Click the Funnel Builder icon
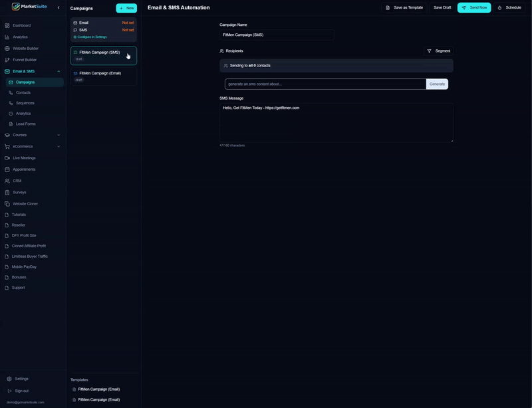Viewport: 532px width, 408px height. tap(7, 60)
